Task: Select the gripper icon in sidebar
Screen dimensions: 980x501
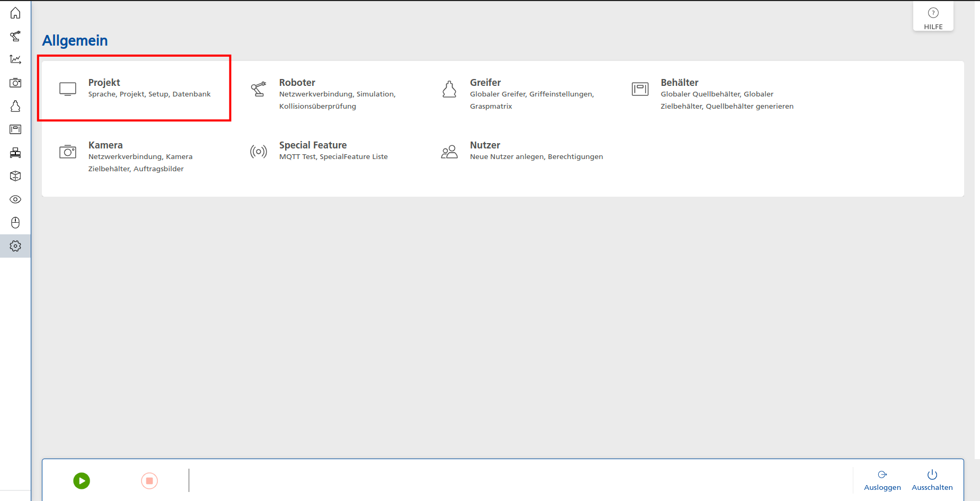Action: coord(15,106)
